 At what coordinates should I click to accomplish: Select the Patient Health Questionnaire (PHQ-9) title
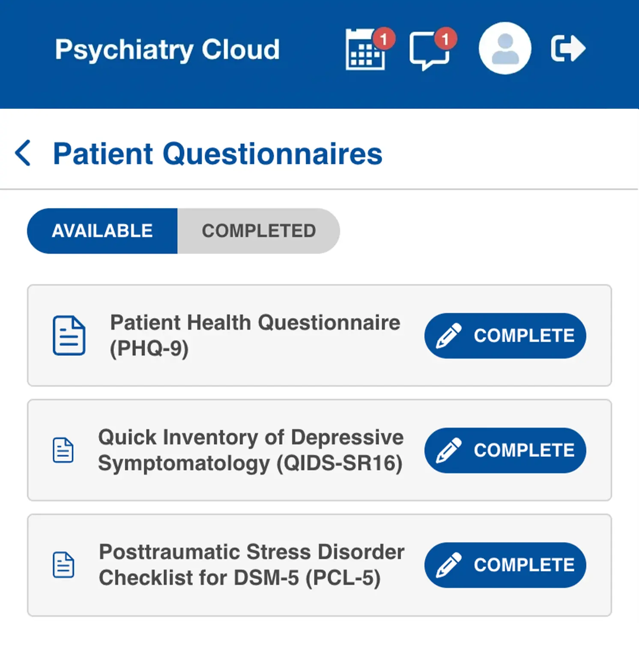tap(255, 335)
